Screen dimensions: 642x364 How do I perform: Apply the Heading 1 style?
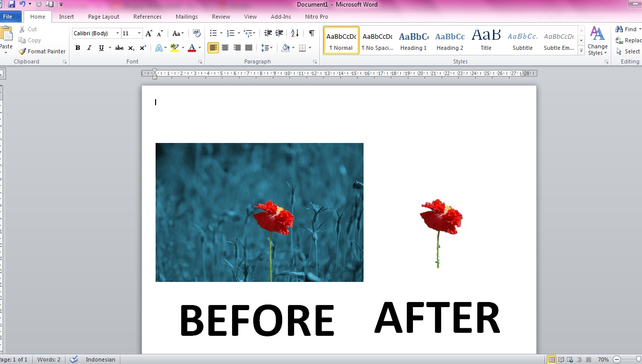click(413, 40)
